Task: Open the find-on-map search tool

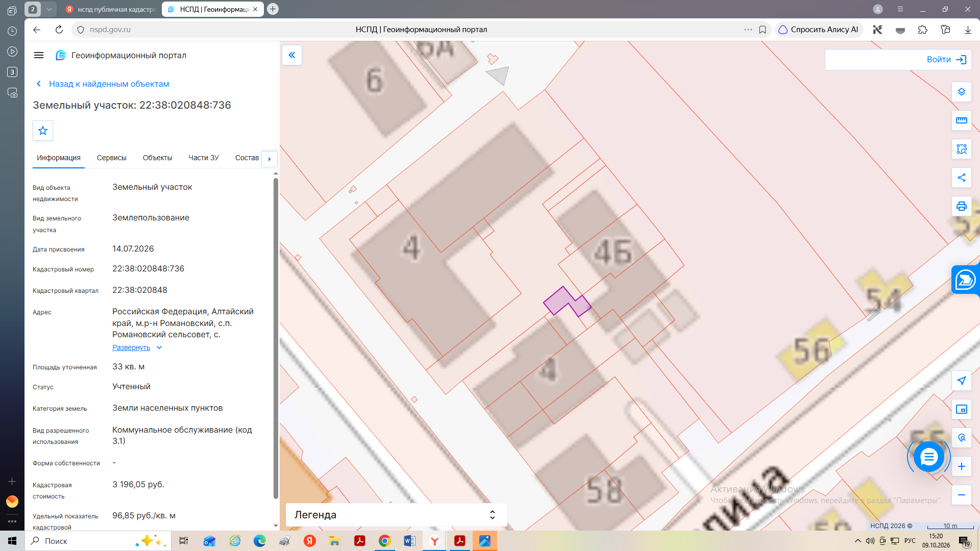Action: click(962, 438)
